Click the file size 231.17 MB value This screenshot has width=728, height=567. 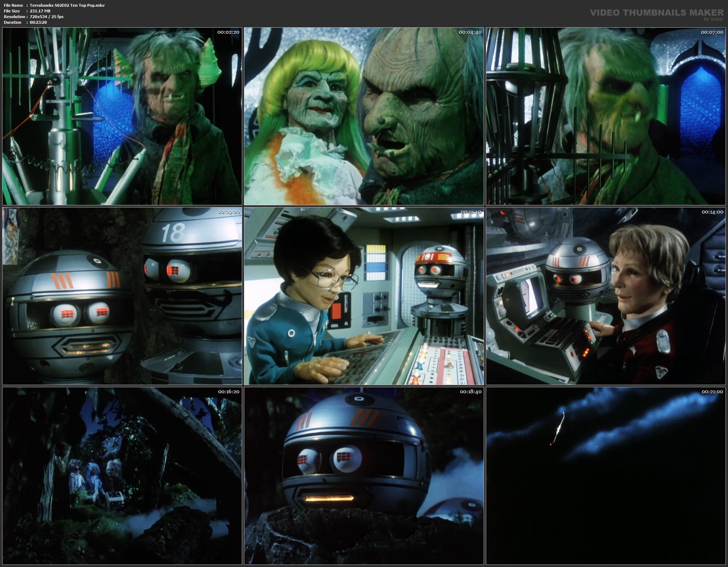pyautogui.click(x=40, y=11)
